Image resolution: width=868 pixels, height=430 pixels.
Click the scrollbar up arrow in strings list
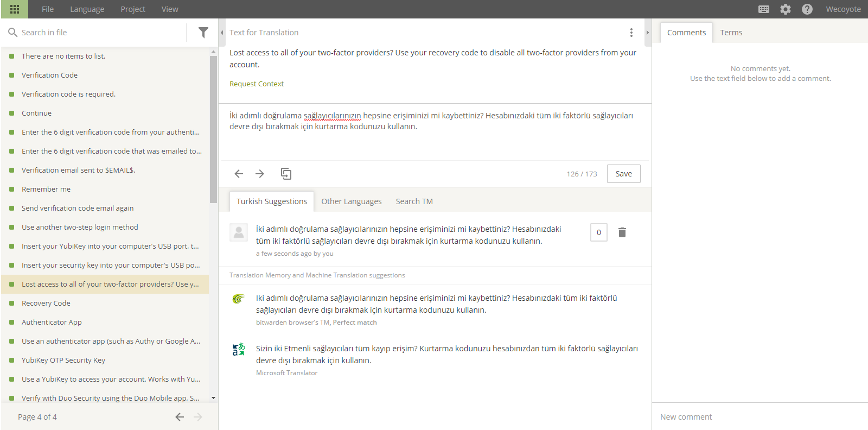pyautogui.click(x=213, y=52)
